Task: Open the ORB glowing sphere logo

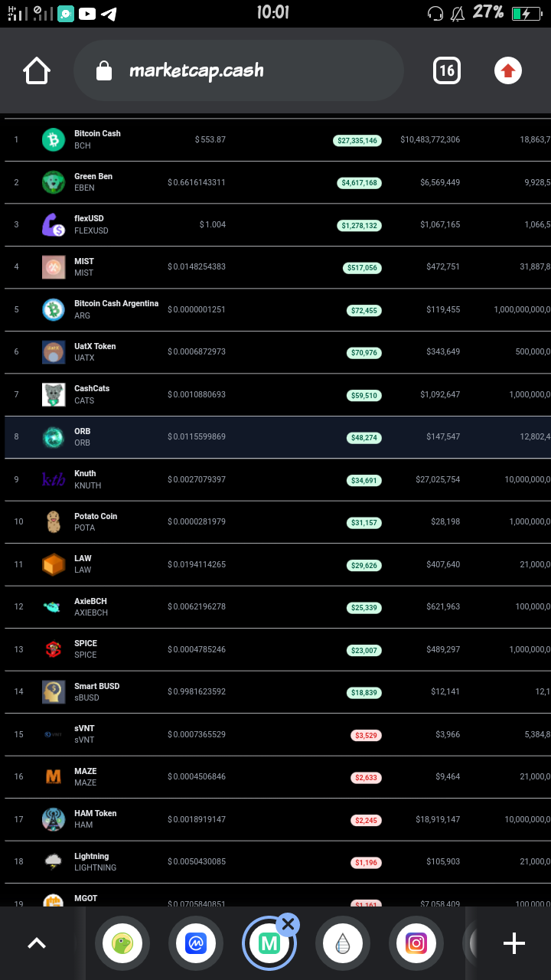Action: click(x=54, y=437)
